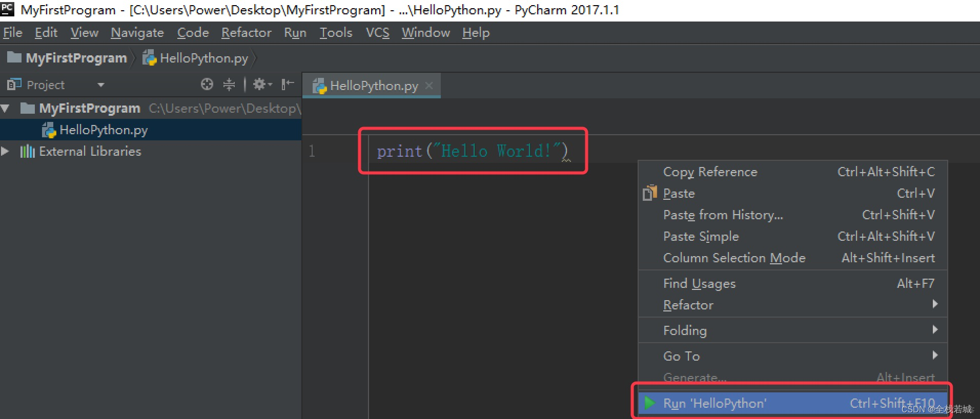Open the File menu
This screenshot has height=419, width=980.
point(13,33)
